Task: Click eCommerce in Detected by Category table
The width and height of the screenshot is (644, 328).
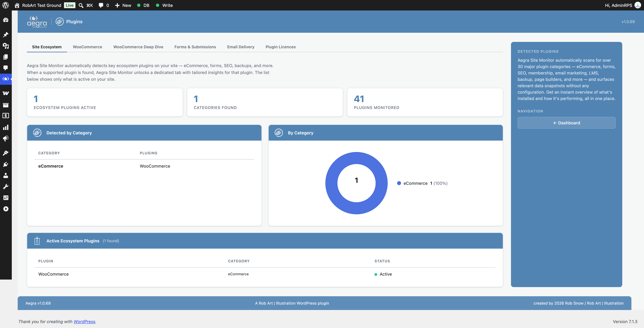Action: tap(51, 166)
